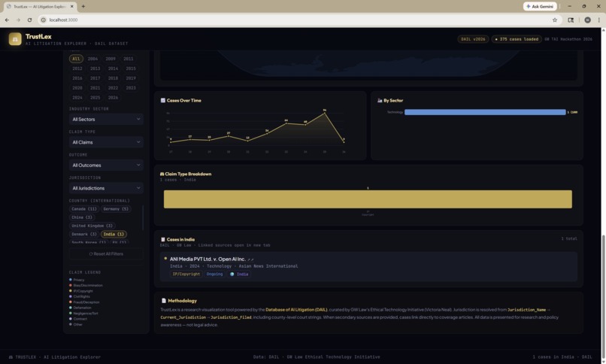
Task: Click the IP/Copyright legend color dot
Action: (x=71, y=291)
